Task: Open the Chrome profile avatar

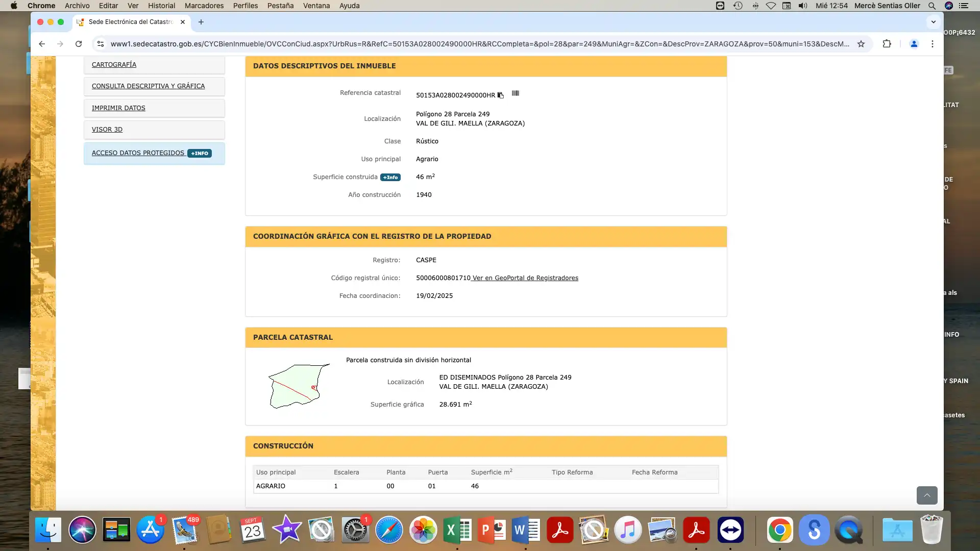Action: click(914, 44)
